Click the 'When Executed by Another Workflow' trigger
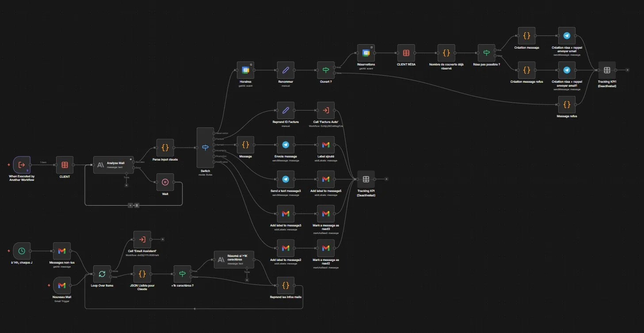This screenshot has height=333, width=644. pos(21,165)
